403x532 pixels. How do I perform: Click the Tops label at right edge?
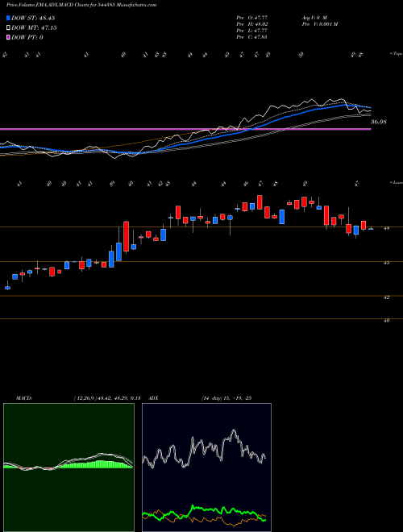point(396,54)
